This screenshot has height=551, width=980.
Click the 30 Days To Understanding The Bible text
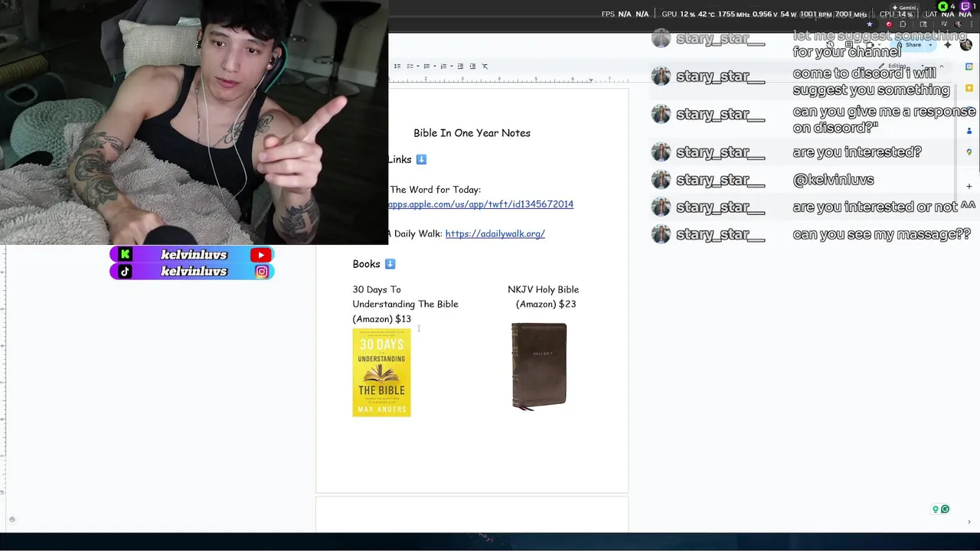[x=405, y=297]
